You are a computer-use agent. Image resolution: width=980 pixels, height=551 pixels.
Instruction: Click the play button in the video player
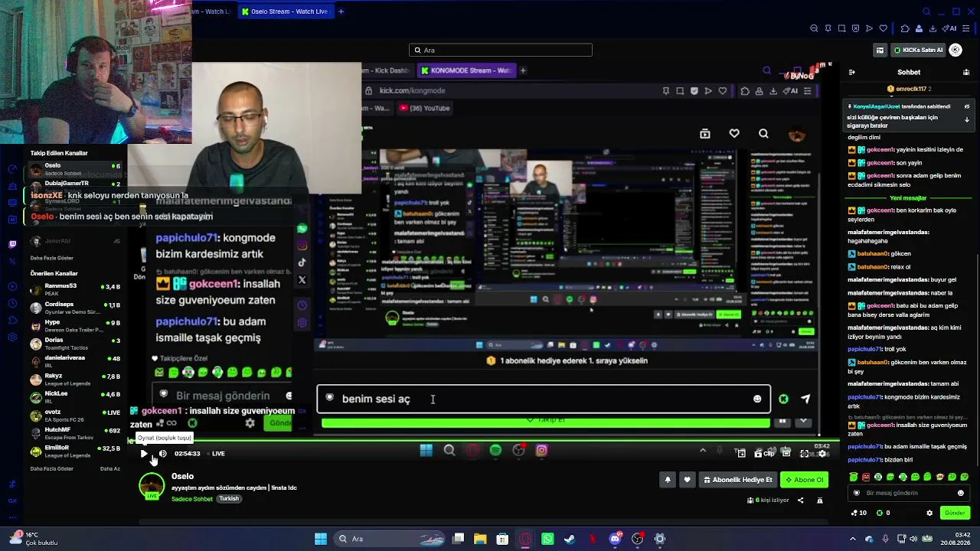144,454
